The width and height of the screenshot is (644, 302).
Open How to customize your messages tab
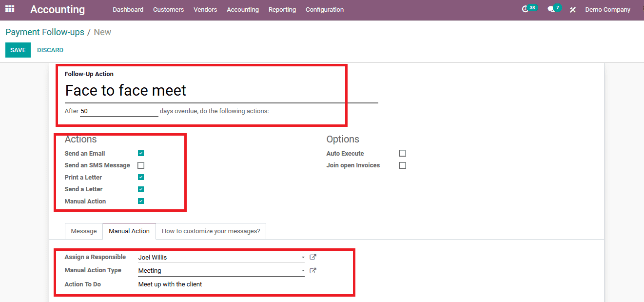(211, 231)
